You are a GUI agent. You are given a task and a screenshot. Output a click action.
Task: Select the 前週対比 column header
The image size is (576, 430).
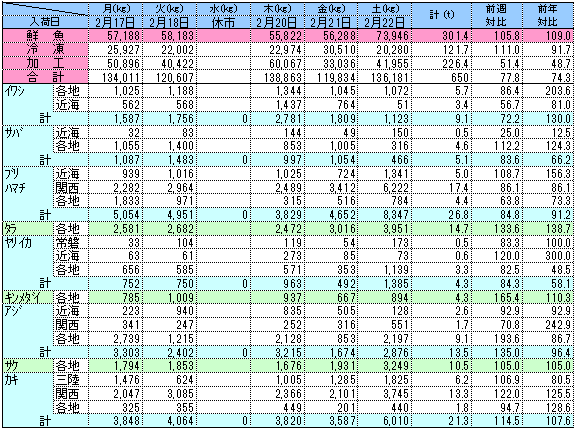(x=497, y=15)
